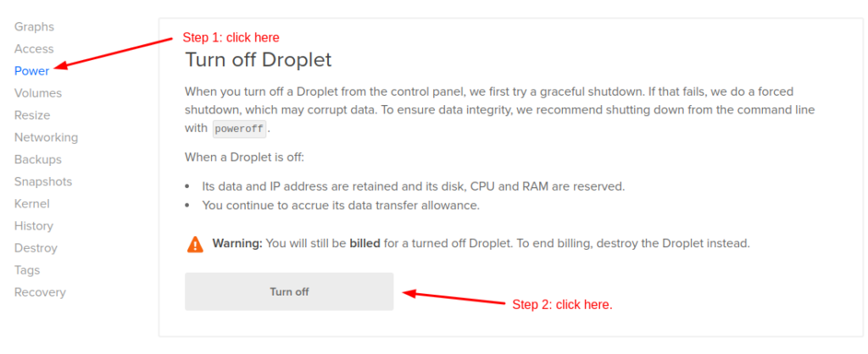
Task: Open Snapshots from the sidebar
Action: 43,181
